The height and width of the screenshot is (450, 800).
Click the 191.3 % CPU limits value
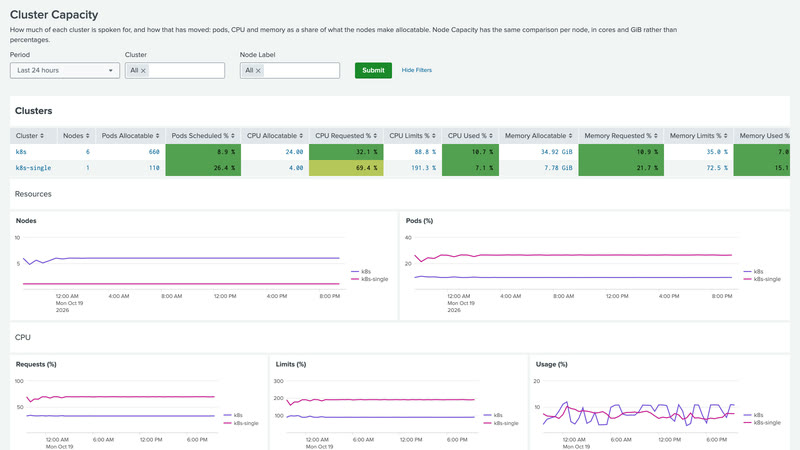click(423, 168)
